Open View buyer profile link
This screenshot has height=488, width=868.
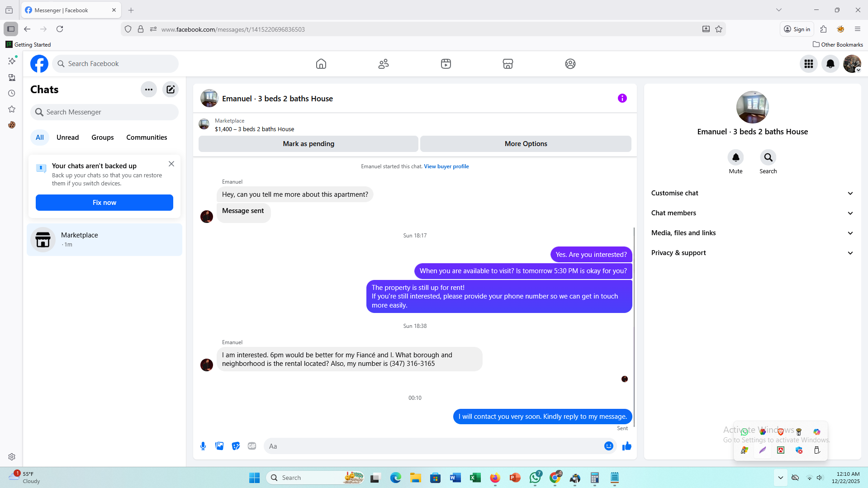click(x=446, y=166)
